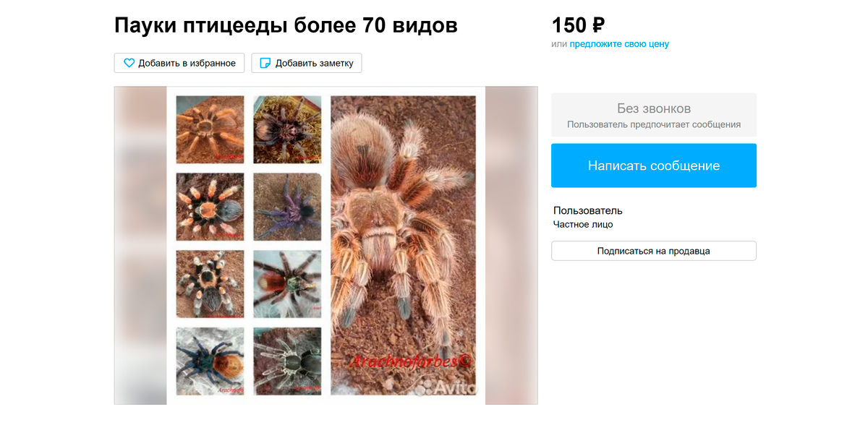Click the blue-legged orange-abdomen tarantula picture

pos(210,361)
